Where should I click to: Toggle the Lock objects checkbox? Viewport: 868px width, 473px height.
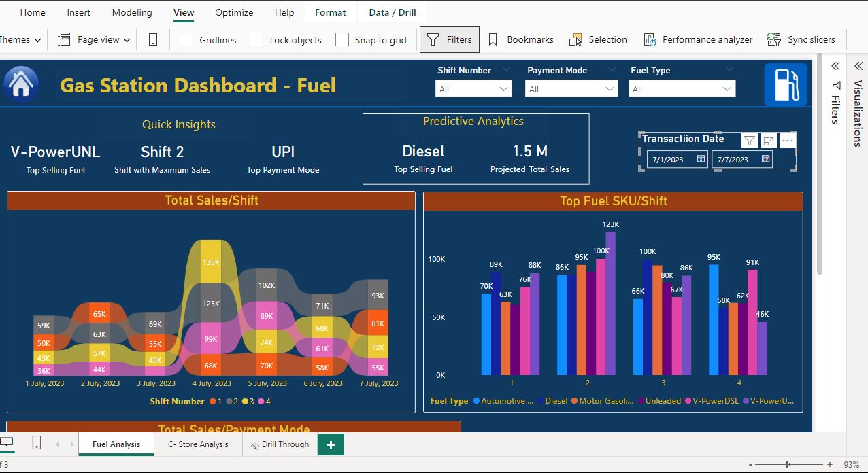coord(256,40)
